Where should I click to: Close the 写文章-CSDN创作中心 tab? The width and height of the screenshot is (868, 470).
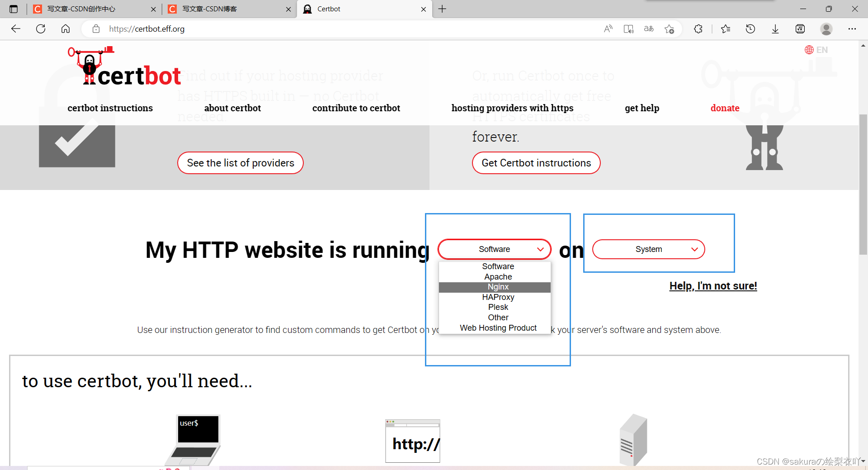(153, 9)
